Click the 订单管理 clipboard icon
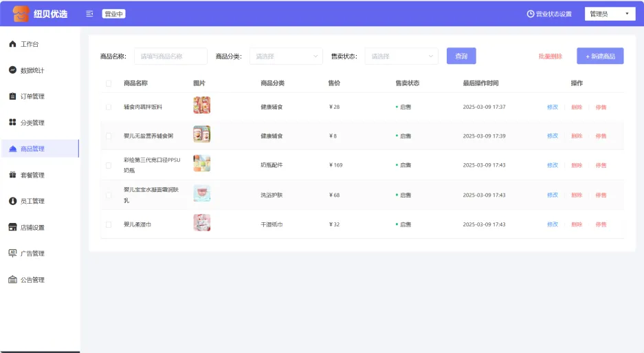 pyautogui.click(x=12, y=96)
